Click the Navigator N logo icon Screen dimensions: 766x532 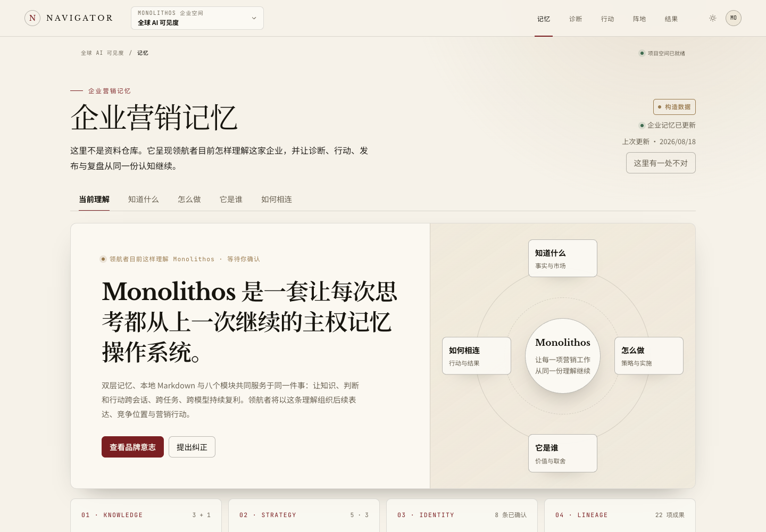[x=32, y=18]
